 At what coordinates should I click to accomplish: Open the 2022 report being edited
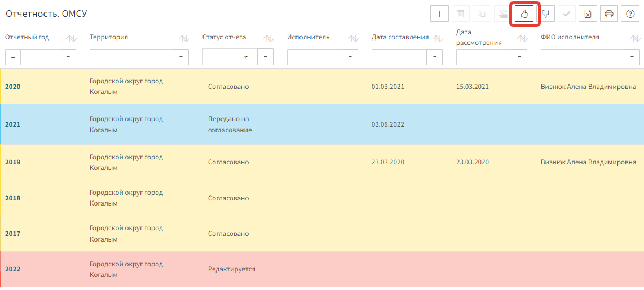(x=13, y=269)
